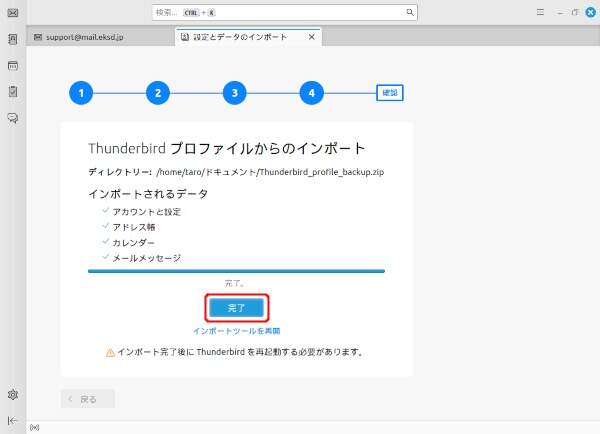This screenshot has width=600, height=434.
Task: Go to import step 2 circle
Action: pos(158,93)
